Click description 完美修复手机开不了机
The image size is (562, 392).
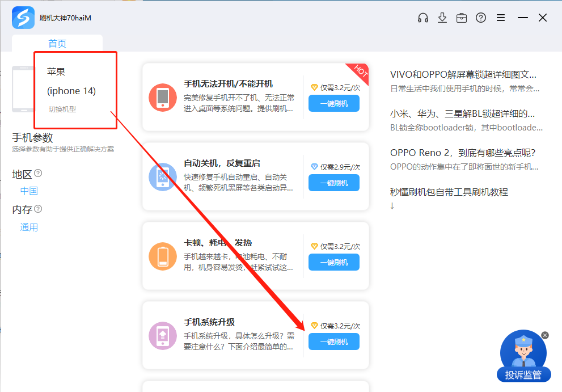tap(239, 103)
